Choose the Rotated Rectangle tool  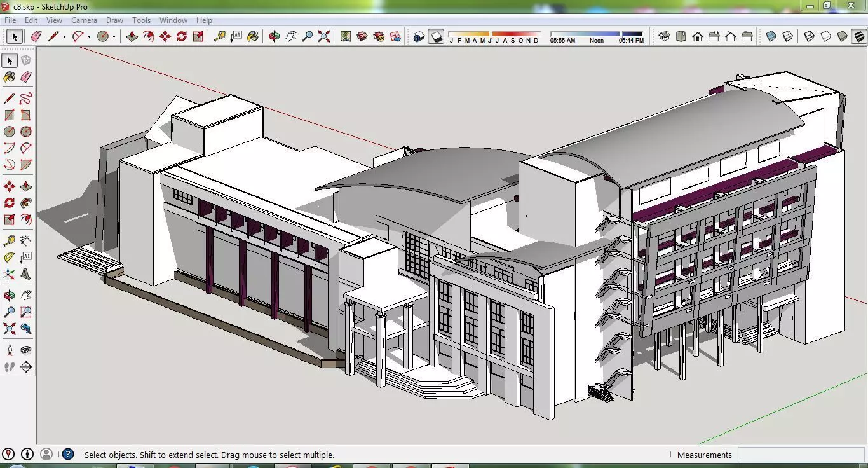tap(25, 115)
